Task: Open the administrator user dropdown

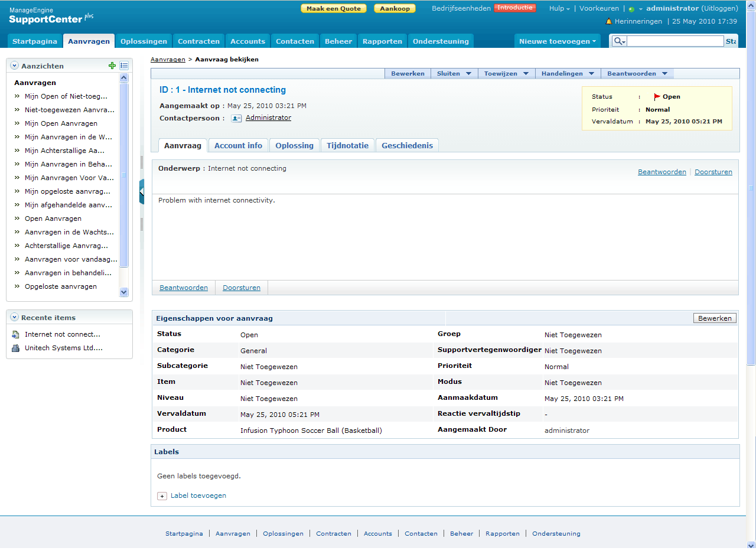Action: point(640,9)
